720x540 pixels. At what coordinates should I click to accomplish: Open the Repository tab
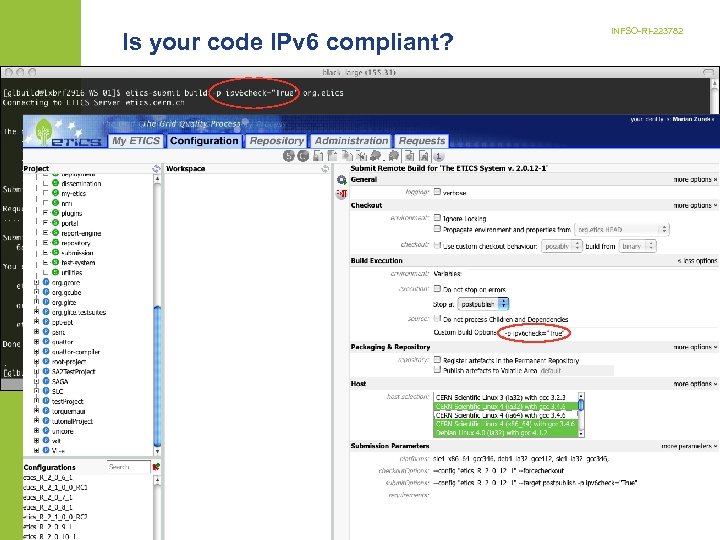pos(276,141)
